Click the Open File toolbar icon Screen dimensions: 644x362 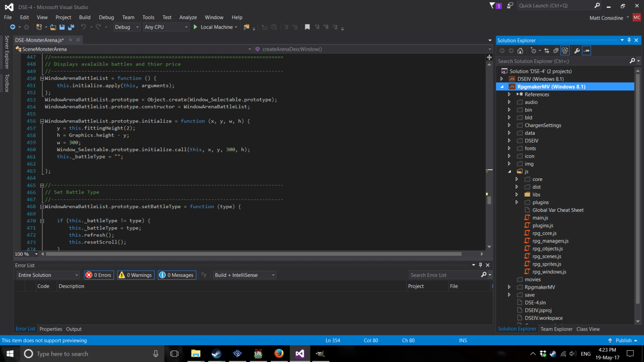pyautogui.click(x=53, y=27)
